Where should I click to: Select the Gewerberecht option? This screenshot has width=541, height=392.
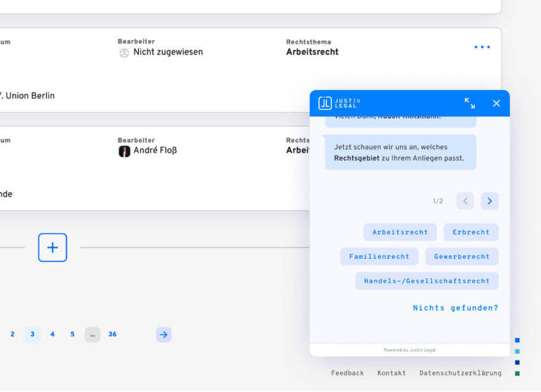(461, 257)
